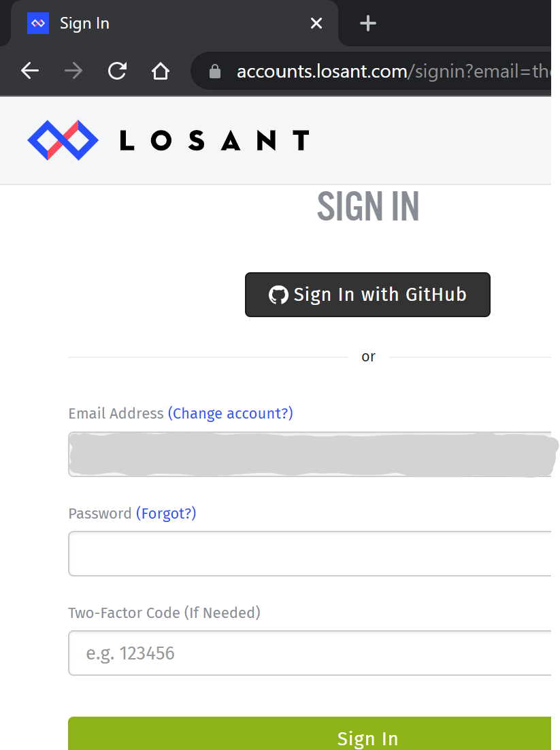Go back to the previous page
This screenshot has width=560, height=750.
coord(30,71)
